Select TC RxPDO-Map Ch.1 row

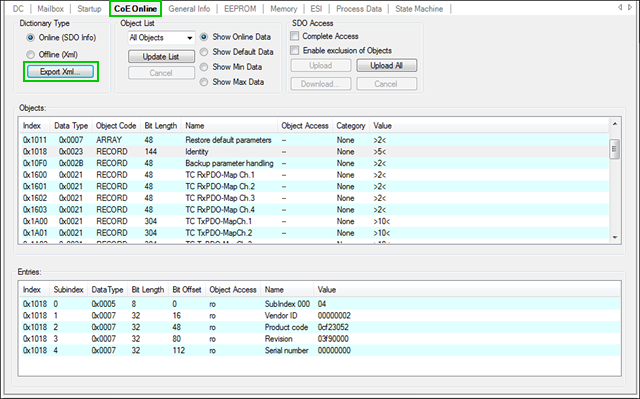tap(314, 175)
